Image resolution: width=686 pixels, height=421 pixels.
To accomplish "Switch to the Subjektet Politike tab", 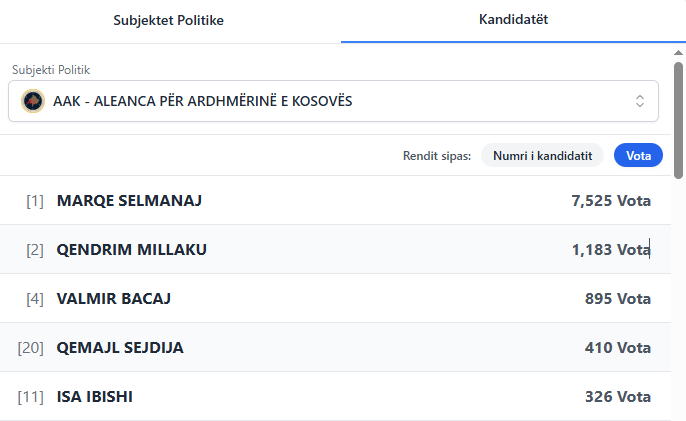I will (x=168, y=20).
